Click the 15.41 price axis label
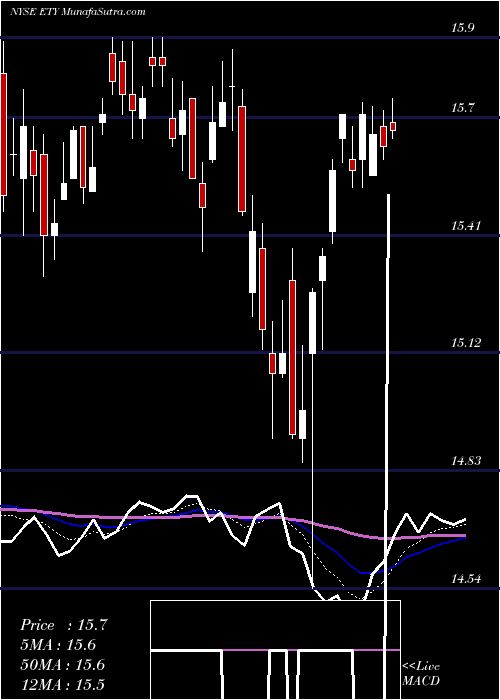The image size is (500, 700). tap(466, 226)
